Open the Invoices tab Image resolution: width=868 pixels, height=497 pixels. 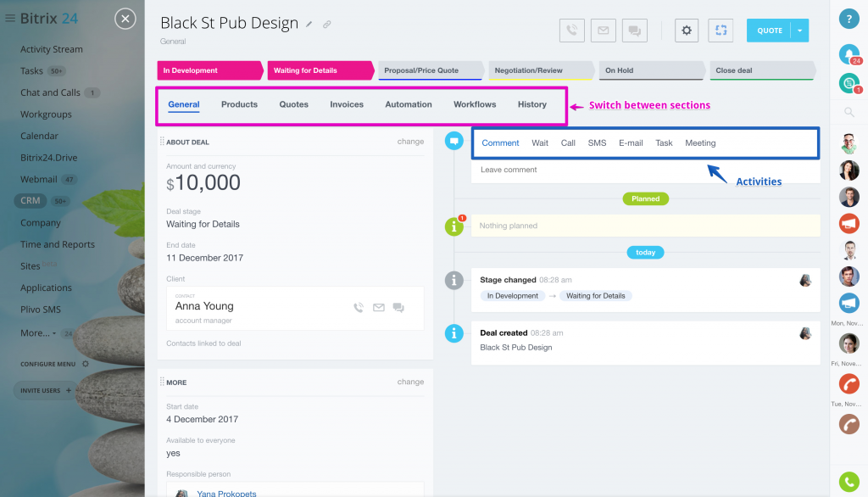coord(347,104)
